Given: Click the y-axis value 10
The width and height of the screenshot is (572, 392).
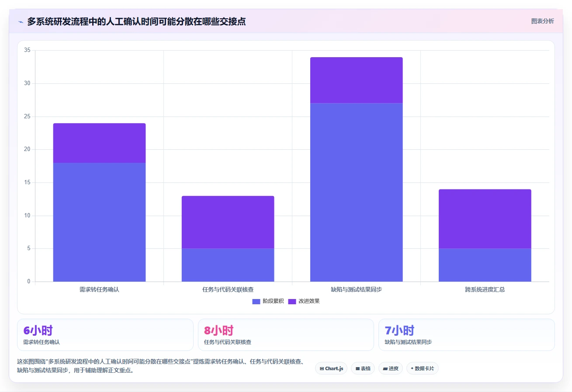Looking at the screenshot, I should pos(27,216).
